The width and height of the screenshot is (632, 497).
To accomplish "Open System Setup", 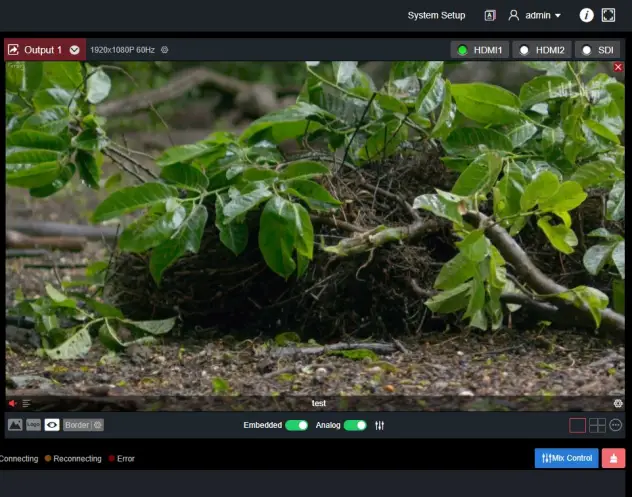I will click(x=436, y=15).
